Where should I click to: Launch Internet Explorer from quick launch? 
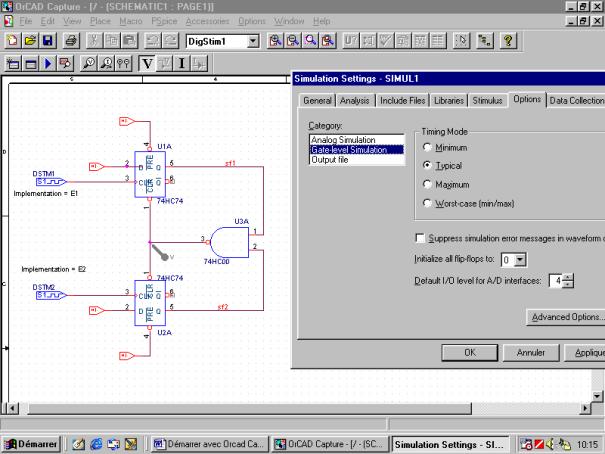pos(96,444)
